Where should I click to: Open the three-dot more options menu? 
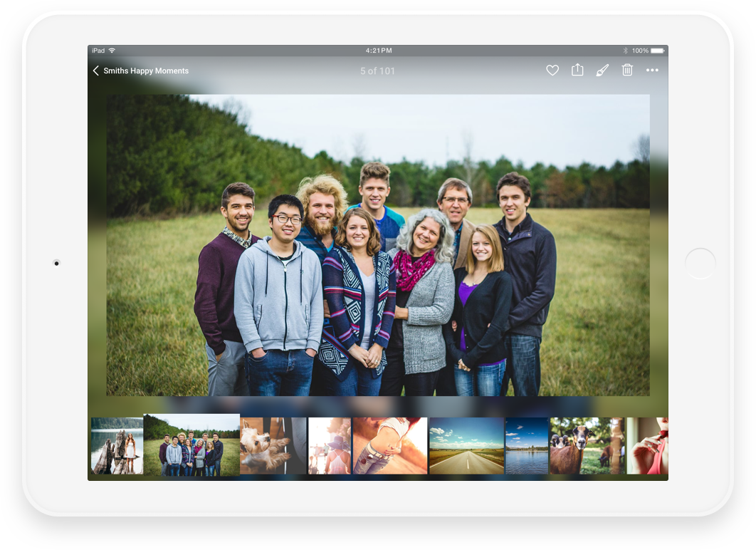[x=652, y=71]
